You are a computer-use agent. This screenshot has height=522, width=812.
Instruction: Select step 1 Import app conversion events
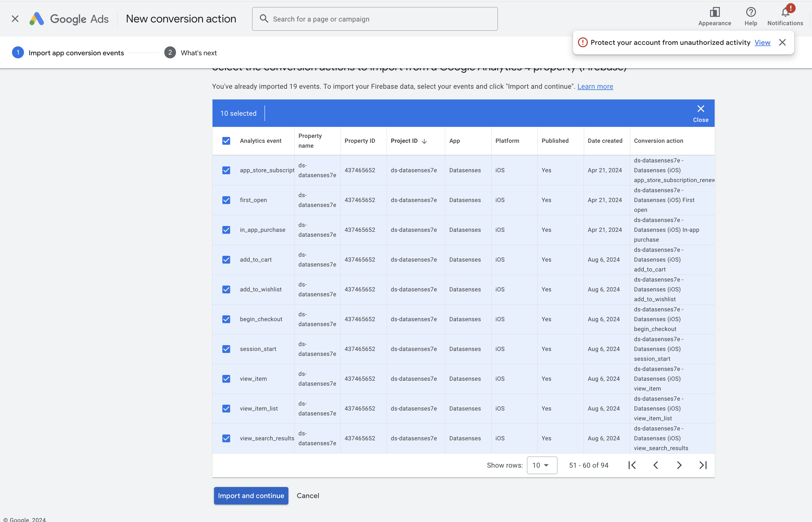[68, 53]
